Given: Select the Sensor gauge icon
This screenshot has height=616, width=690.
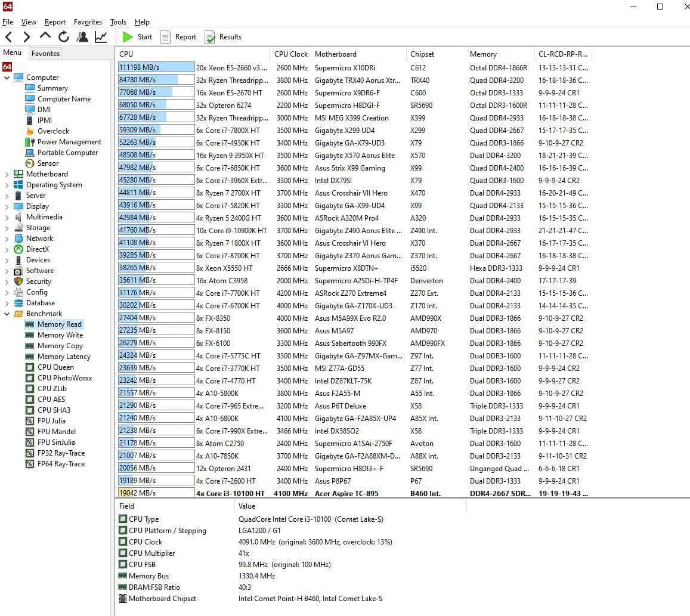Looking at the screenshot, I should click(x=30, y=163).
